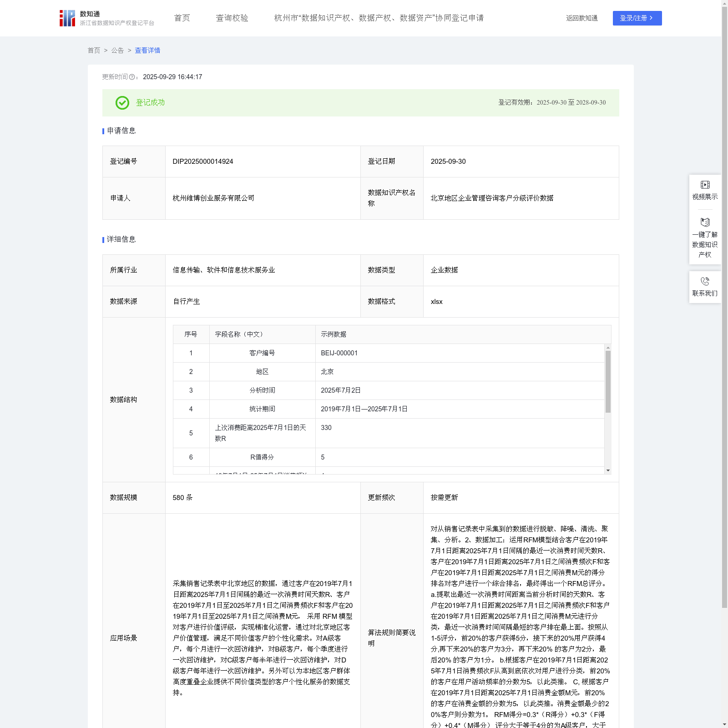Open the 视频展示 video icon
728x728 pixels.
pyautogui.click(x=705, y=185)
